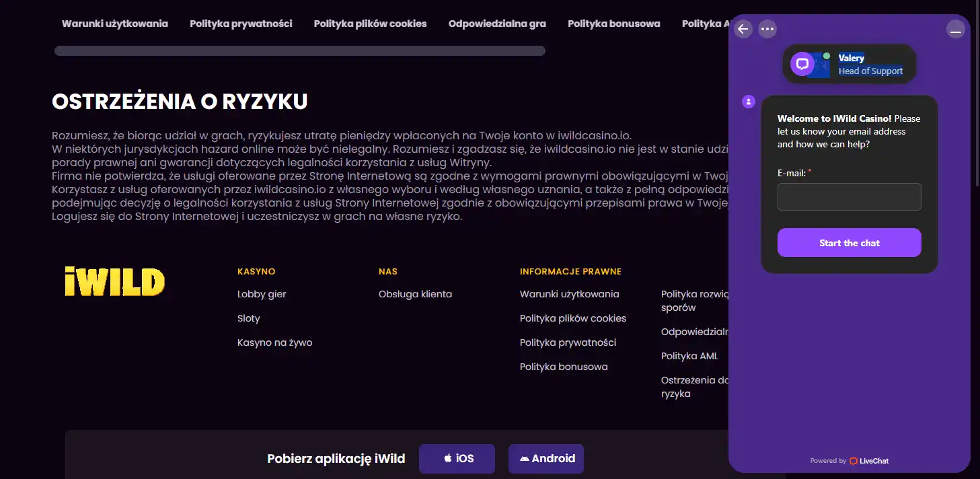
Task: Click footer link Polityka prywatności
Action: [568, 342]
